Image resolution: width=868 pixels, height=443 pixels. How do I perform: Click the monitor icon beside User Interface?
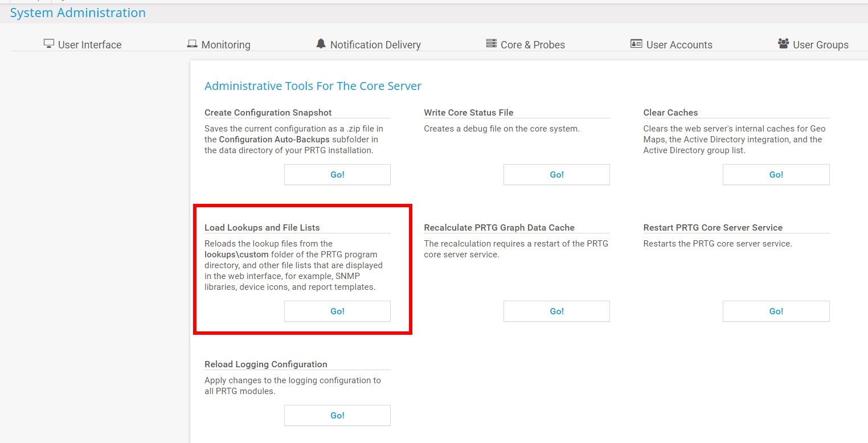[49, 44]
